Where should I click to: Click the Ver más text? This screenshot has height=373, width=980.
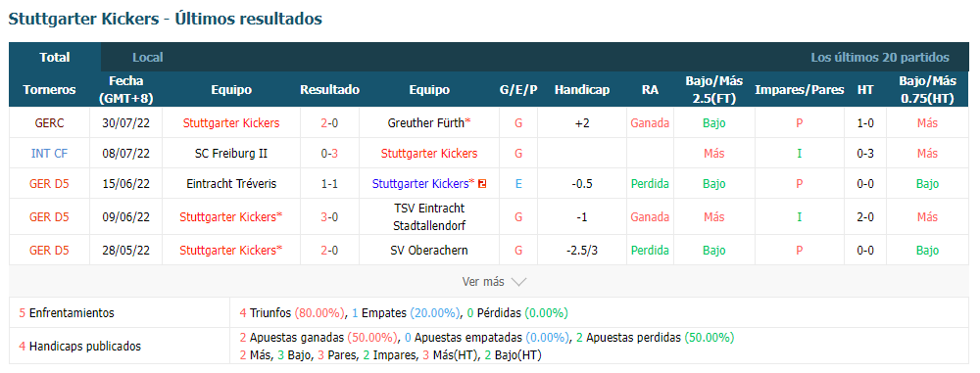(x=482, y=282)
